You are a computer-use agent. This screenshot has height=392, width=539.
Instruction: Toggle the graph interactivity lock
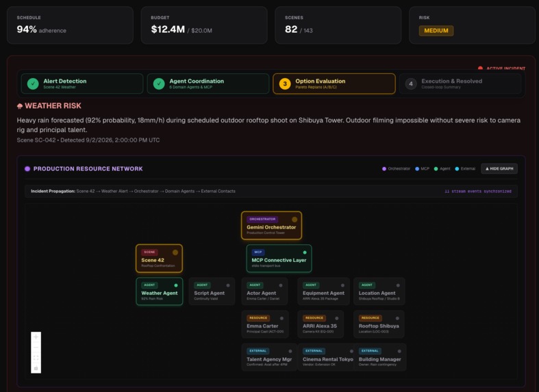pyautogui.click(x=36, y=368)
